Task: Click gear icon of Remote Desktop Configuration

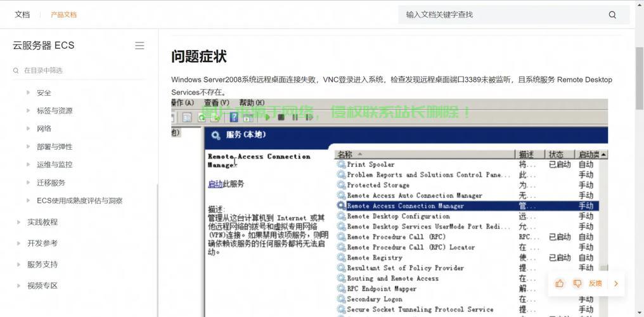Action: pos(341,216)
